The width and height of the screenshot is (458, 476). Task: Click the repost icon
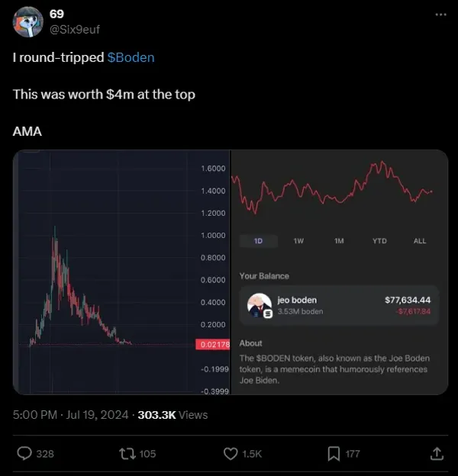coord(127,453)
